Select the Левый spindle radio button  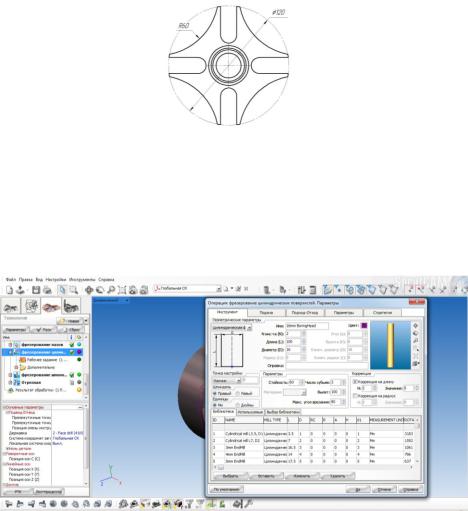[237, 394]
